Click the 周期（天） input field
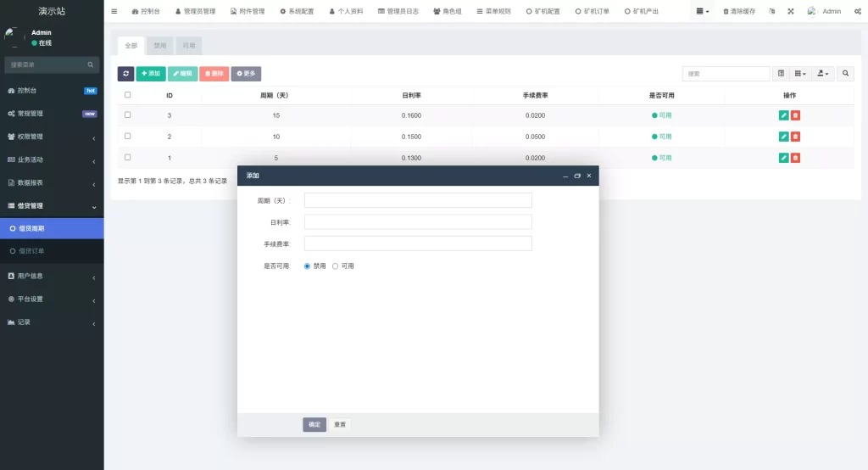 pyautogui.click(x=418, y=200)
